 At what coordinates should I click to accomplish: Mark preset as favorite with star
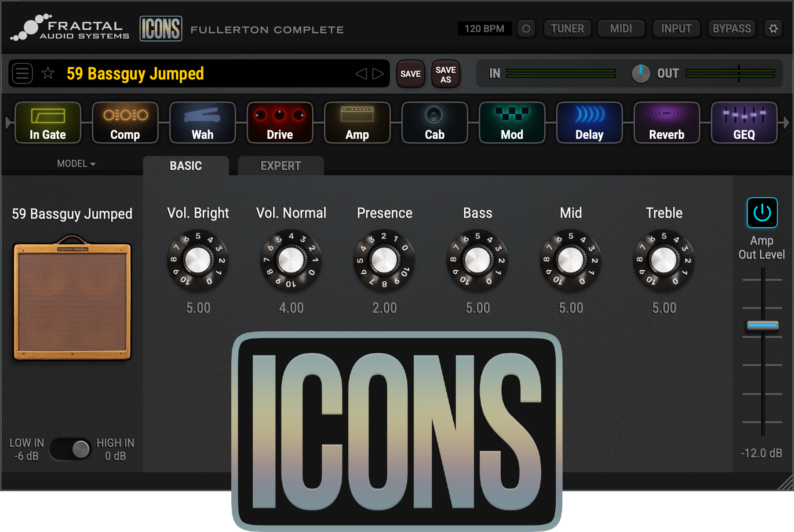48,73
